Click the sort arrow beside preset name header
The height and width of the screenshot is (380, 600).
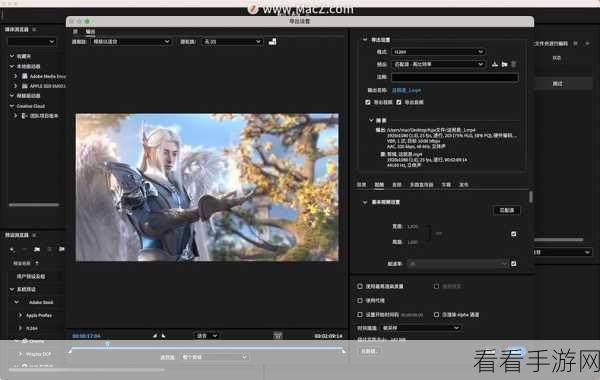coord(37,263)
